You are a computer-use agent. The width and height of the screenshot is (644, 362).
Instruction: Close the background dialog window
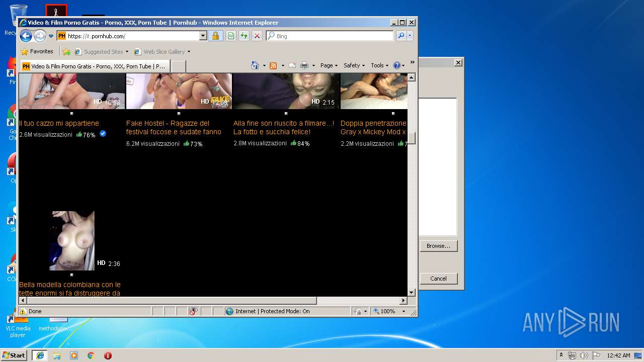click(458, 62)
